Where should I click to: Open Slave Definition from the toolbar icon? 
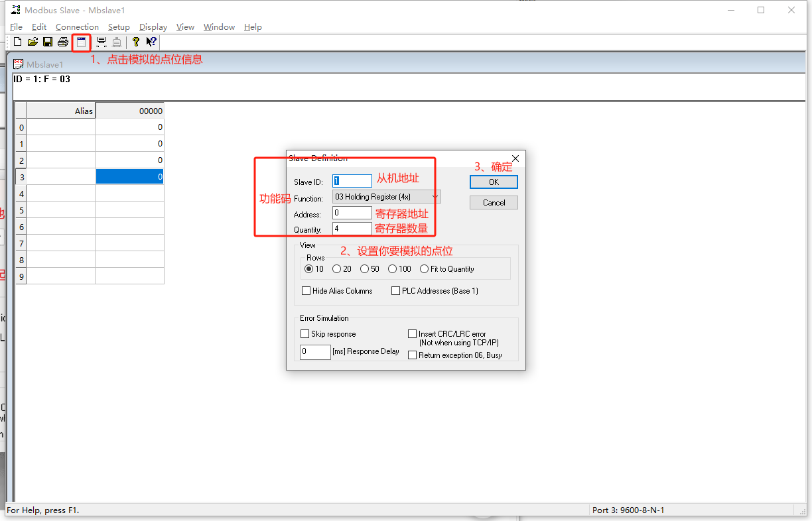(x=81, y=42)
